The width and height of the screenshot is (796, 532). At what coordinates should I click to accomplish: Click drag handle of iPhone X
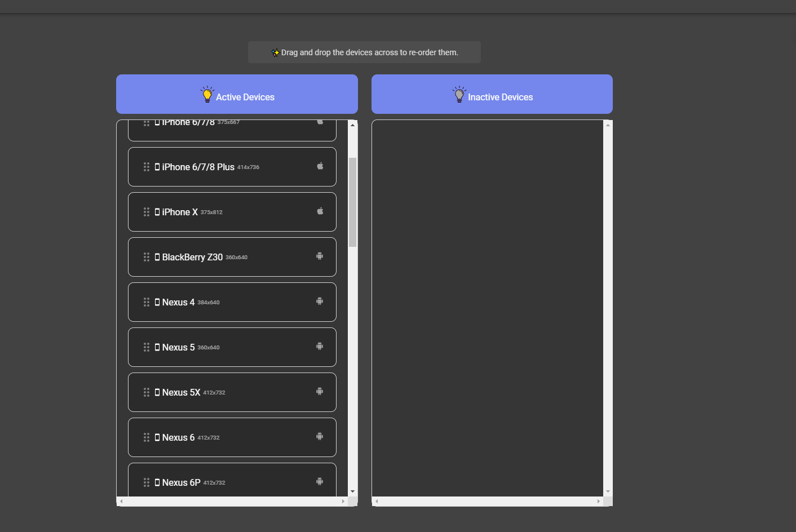tap(147, 212)
